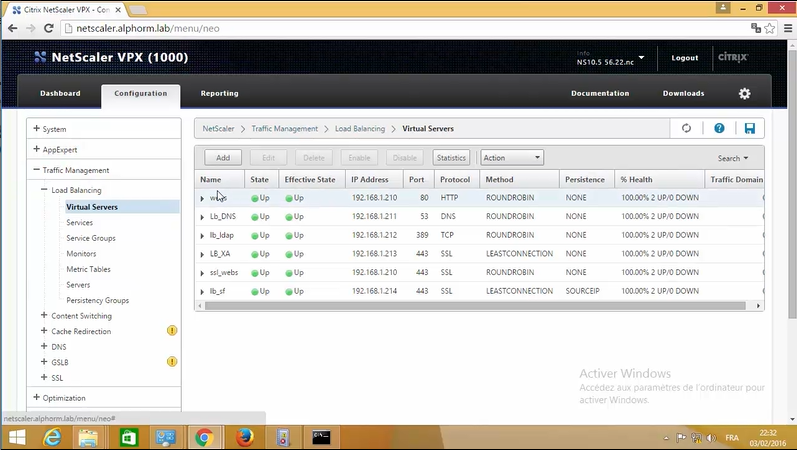The height and width of the screenshot is (450, 797).
Task: Open the Chrome hamburger menu
Action: pyautogui.click(x=788, y=28)
